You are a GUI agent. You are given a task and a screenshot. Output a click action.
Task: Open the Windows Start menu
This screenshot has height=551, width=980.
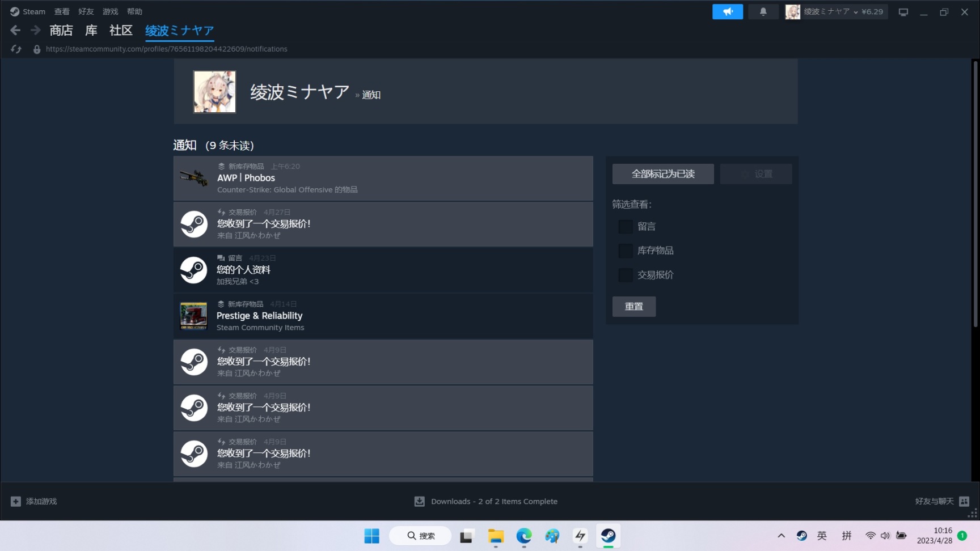(372, 536)
